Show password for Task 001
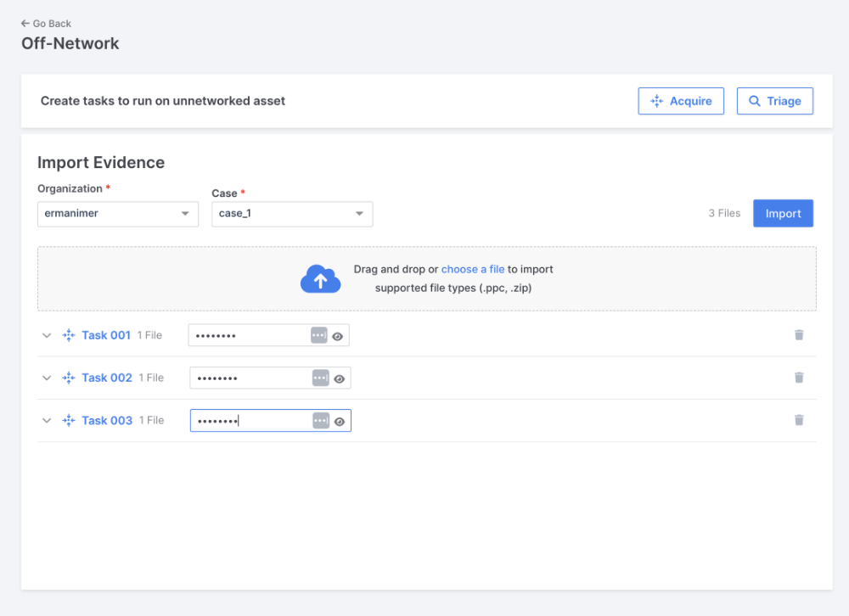Image resolution: width=849 pixels, height=616 pixels. [x=338, y=336]
